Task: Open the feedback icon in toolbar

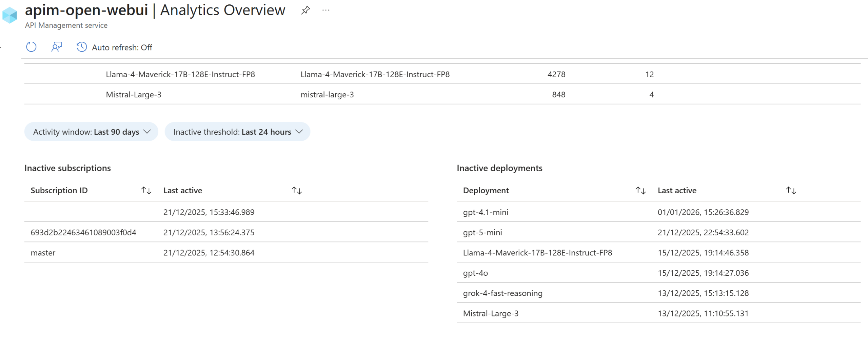Action: pyautogui.click(x=56, y=47)
